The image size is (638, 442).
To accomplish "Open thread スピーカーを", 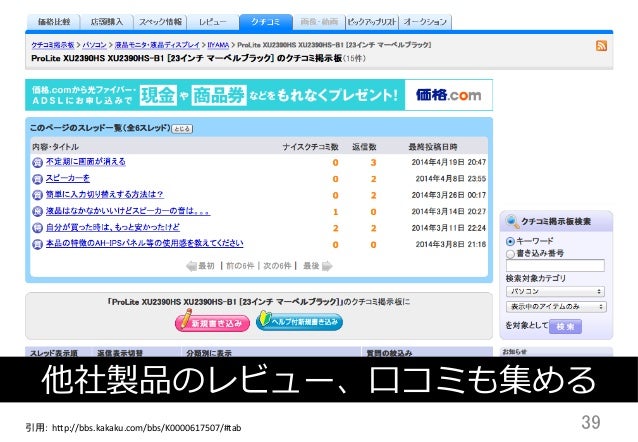I will click(68, 178).
